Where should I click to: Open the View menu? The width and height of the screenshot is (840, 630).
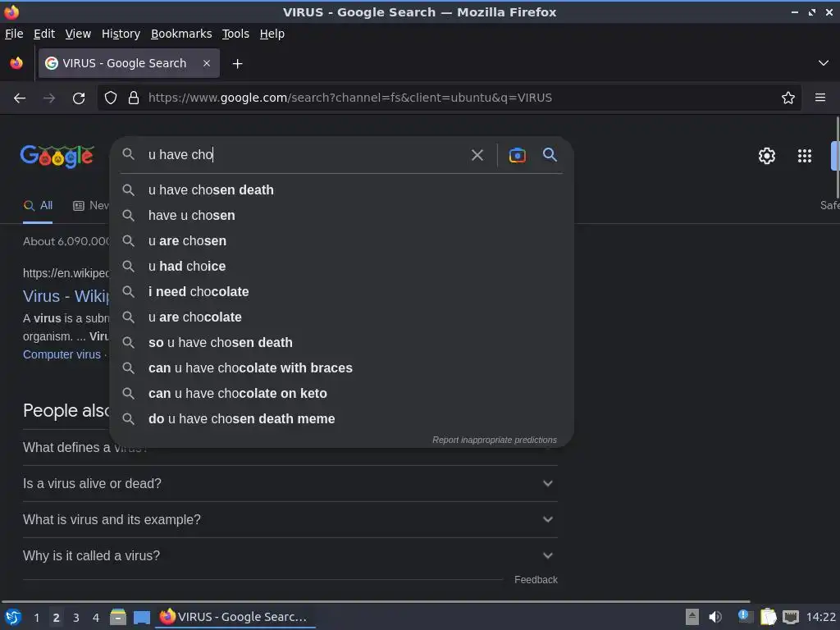pyautogui.click(x=78, y=34)
